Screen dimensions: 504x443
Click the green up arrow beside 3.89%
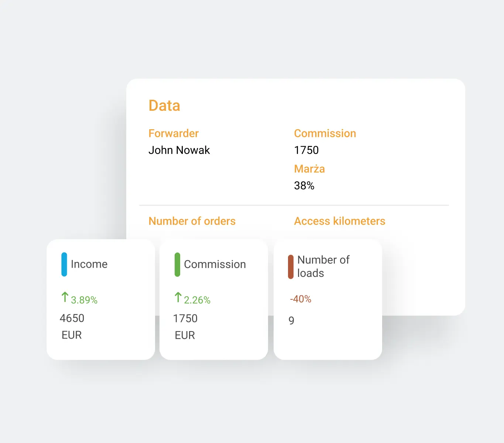point(65,297)
